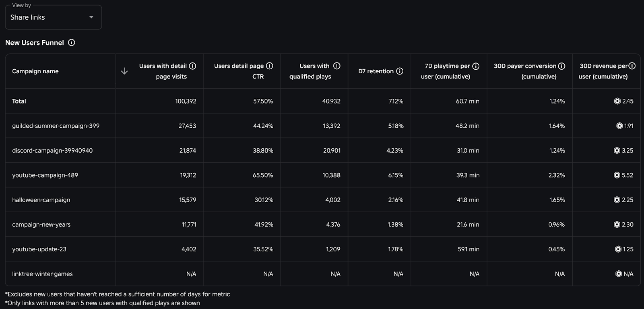Click info icon for 7D playtime per user
Screen dimensions: 644x309
click(x=476, y=66)
